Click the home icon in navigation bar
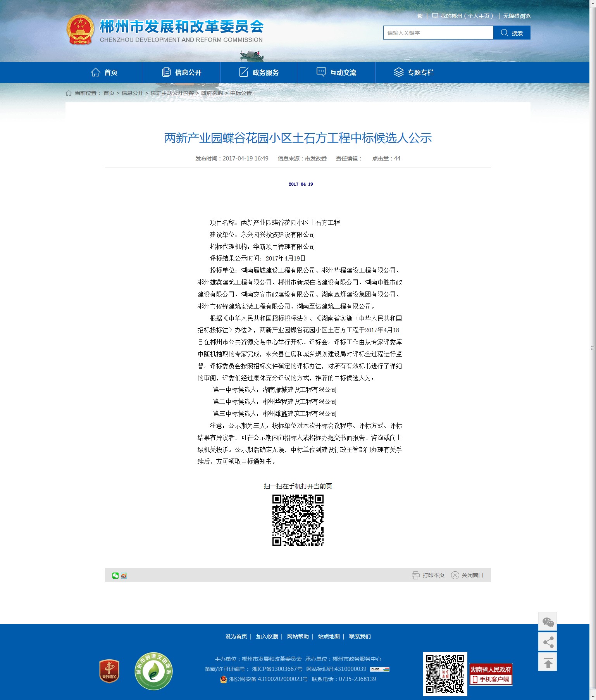The width and height of the screenshot is (596, 700). click(95, 72)
